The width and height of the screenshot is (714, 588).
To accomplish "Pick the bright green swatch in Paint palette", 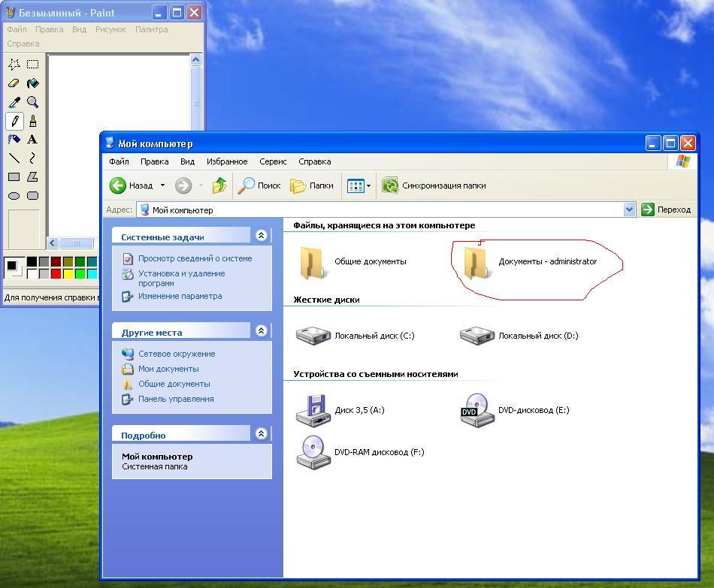I will [80, 273].
